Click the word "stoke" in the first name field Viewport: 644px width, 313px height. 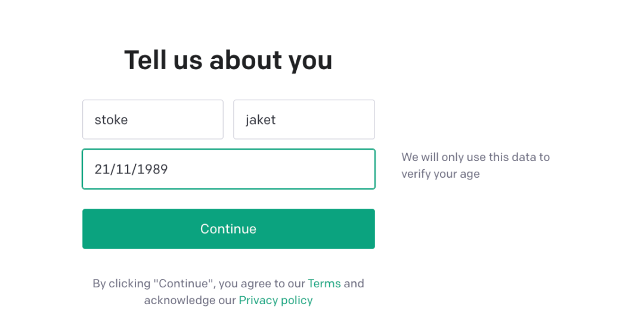(x=111, y=120)
